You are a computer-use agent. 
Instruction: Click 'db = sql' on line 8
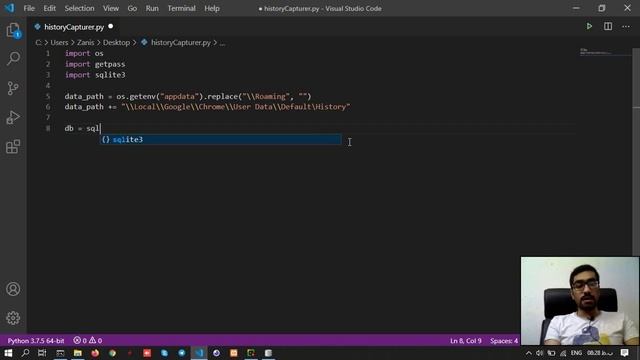[x=82, y=128]
